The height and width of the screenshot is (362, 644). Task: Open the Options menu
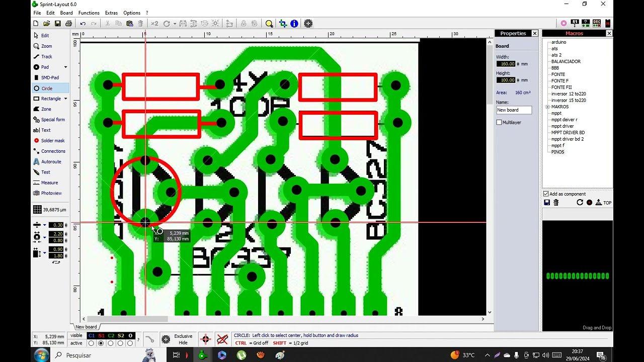132,13
